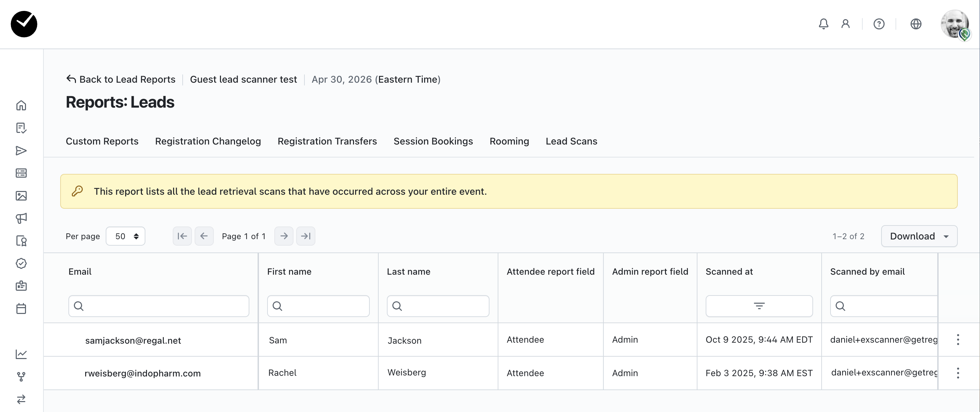Click the globe language icon
Image resolution: width=980 pixels, height=412 pixels.
tap(916, 24)
